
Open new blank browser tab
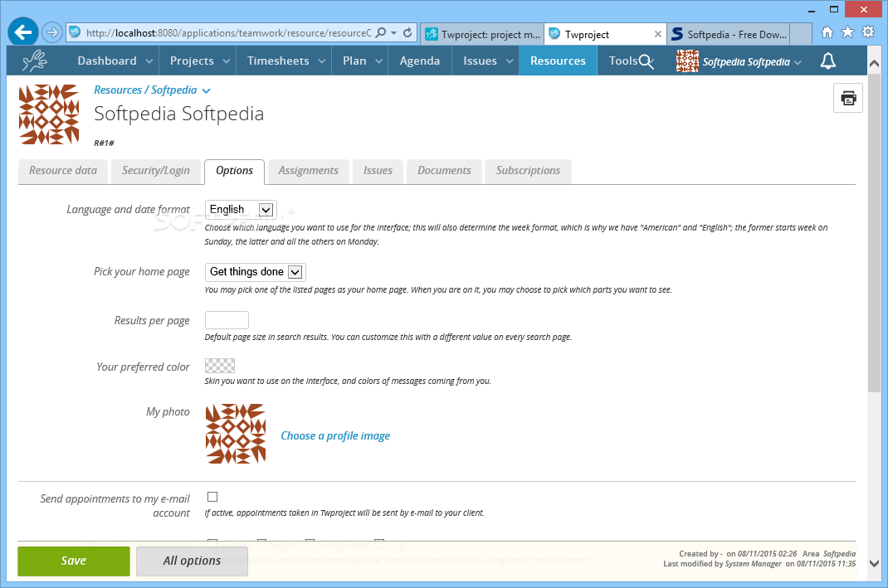(x=801, y=34)
